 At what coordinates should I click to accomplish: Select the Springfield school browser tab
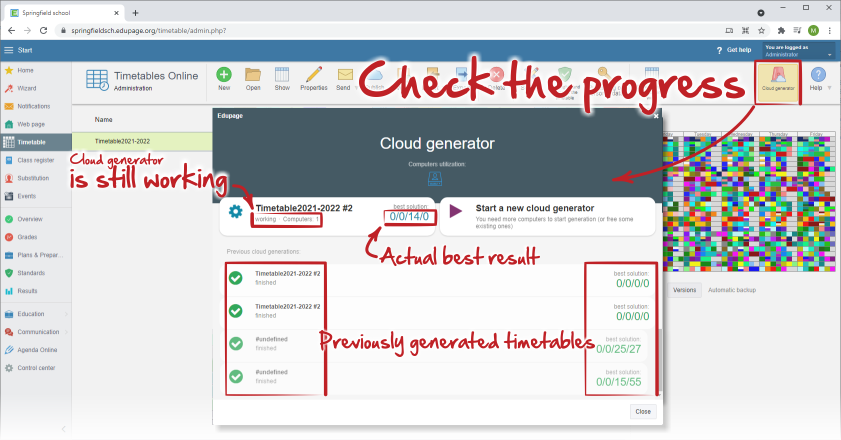click(x=64, y=13)
